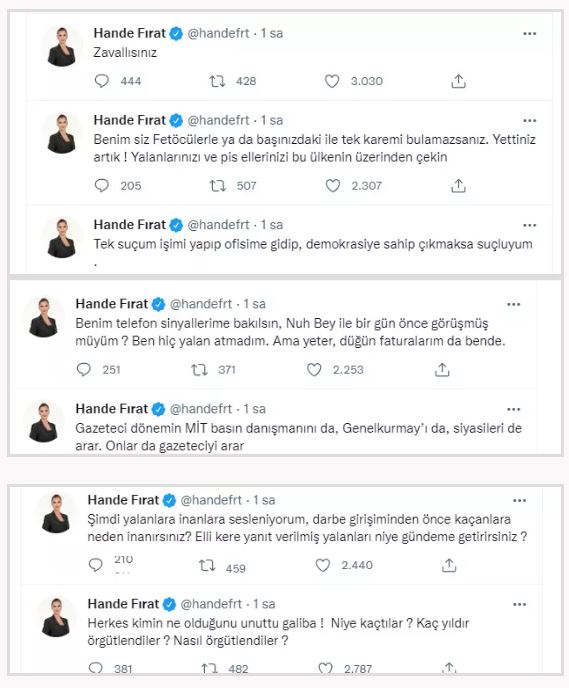Click the @handefrt handle in the Fetöcüler tweet
The width and height of the screenshot is (569, 688).
pos(218,120)
